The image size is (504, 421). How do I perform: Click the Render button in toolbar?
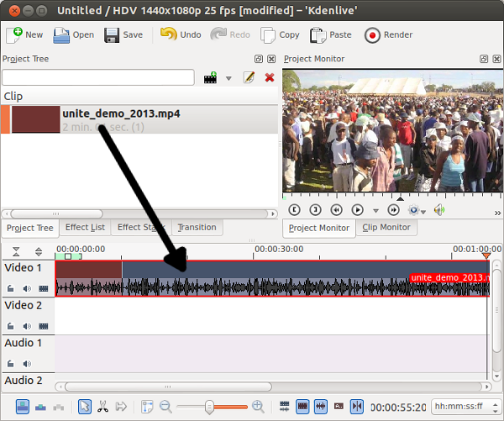click(x=385, y=35)
